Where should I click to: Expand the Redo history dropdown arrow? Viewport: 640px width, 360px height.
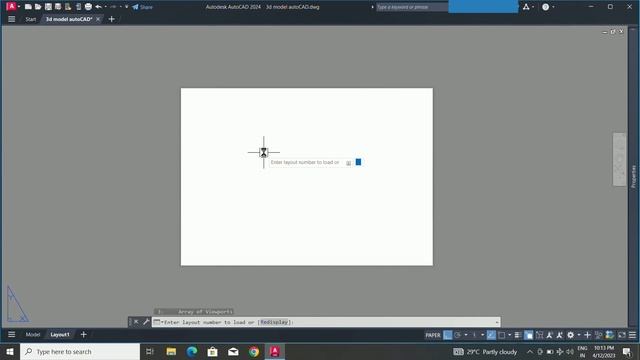click(x=121, y=7)
